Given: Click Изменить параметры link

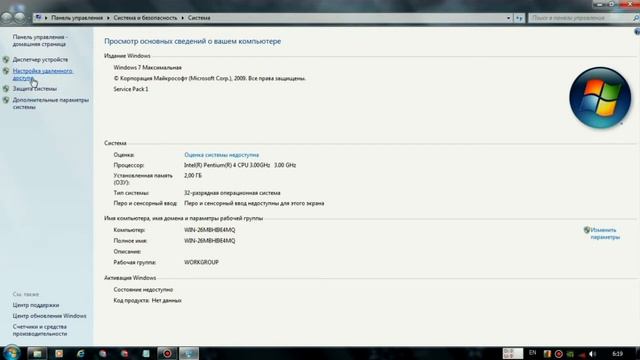Looking at the screenshot, I should [x=605, y=233].
